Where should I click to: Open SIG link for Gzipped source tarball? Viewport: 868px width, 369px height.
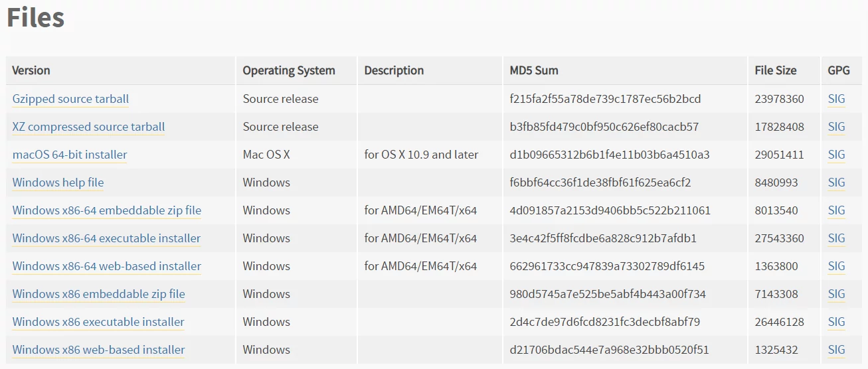(836, 99)
